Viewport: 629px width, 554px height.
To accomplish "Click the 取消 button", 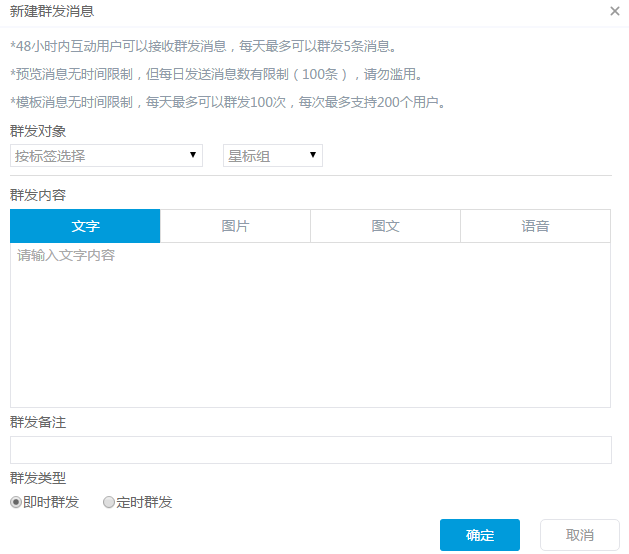I will [x=579, y=535].
